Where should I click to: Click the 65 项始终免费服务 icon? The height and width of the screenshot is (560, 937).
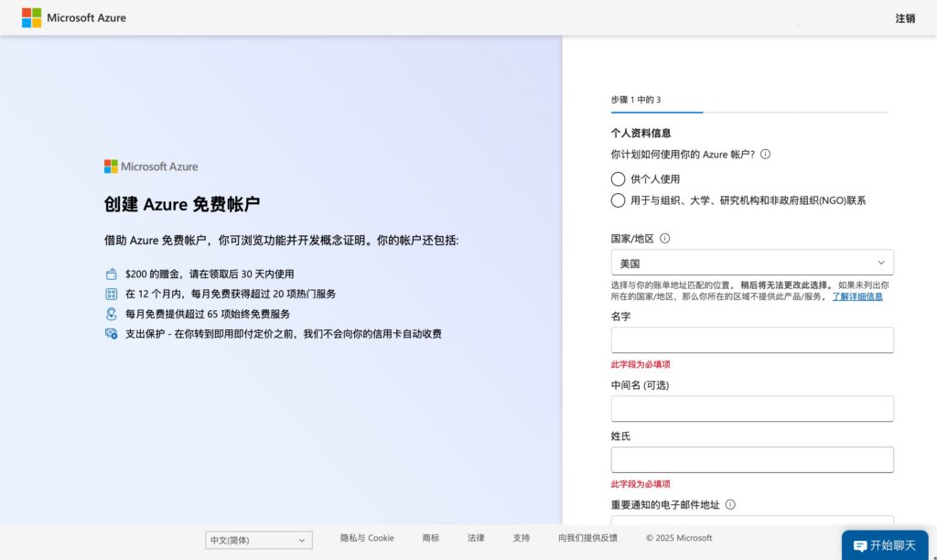111,314
